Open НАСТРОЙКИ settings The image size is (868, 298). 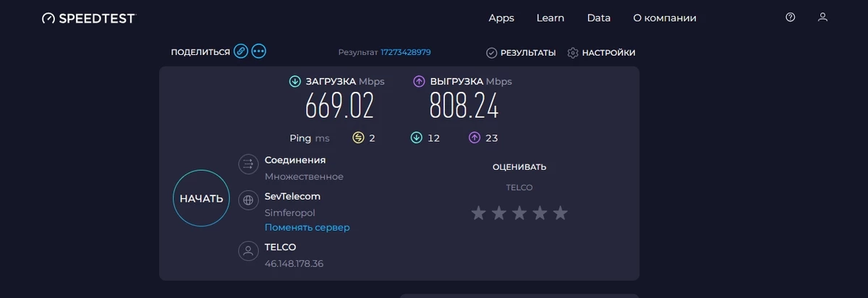pos(602,53)
